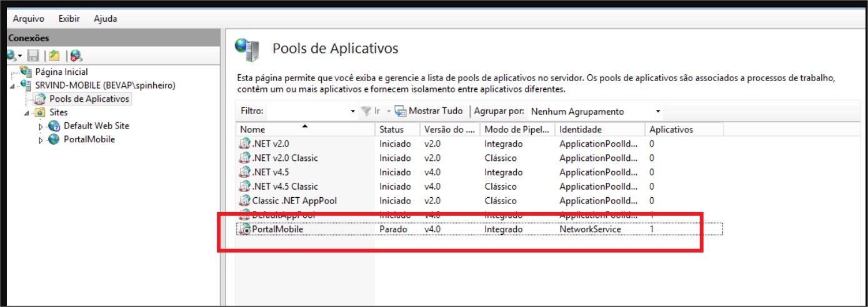868x307 pixels.
Task: Select the Sites node label
Action: (x=59, y=112)
